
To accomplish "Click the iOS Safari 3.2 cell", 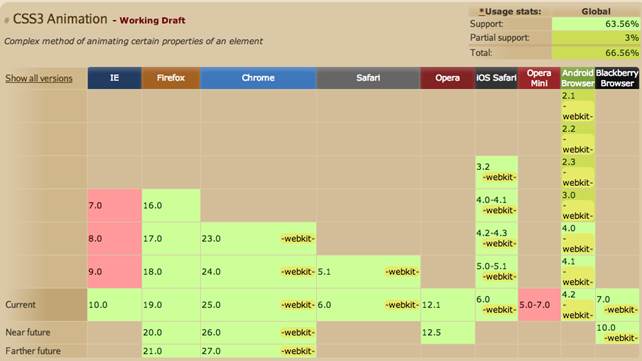I will [496, 172].
